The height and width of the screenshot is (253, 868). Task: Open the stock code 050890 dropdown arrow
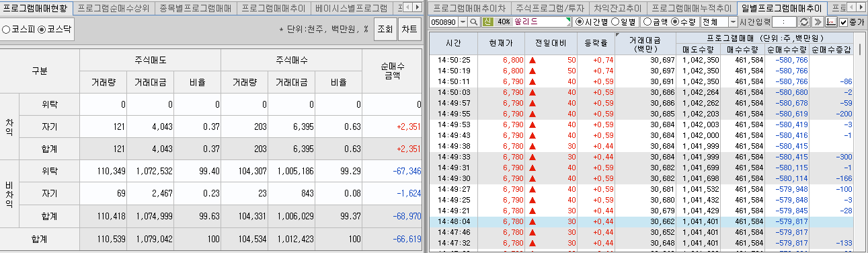click(x=463, y=22)
